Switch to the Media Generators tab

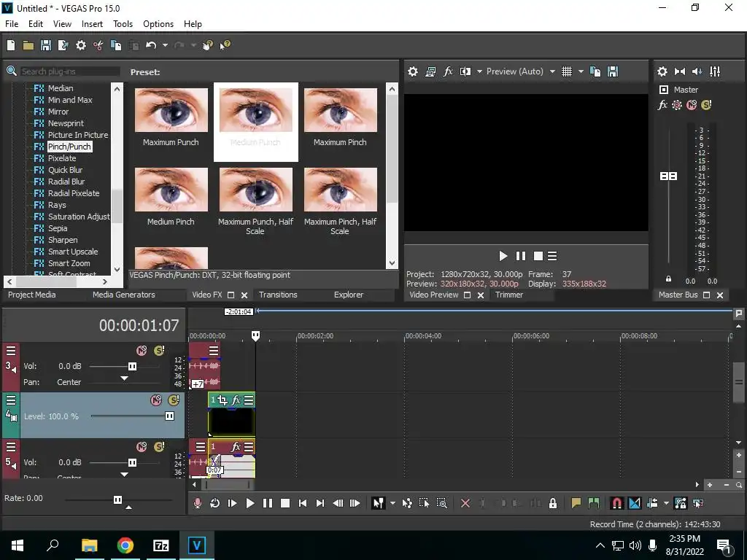click(124, 295)
